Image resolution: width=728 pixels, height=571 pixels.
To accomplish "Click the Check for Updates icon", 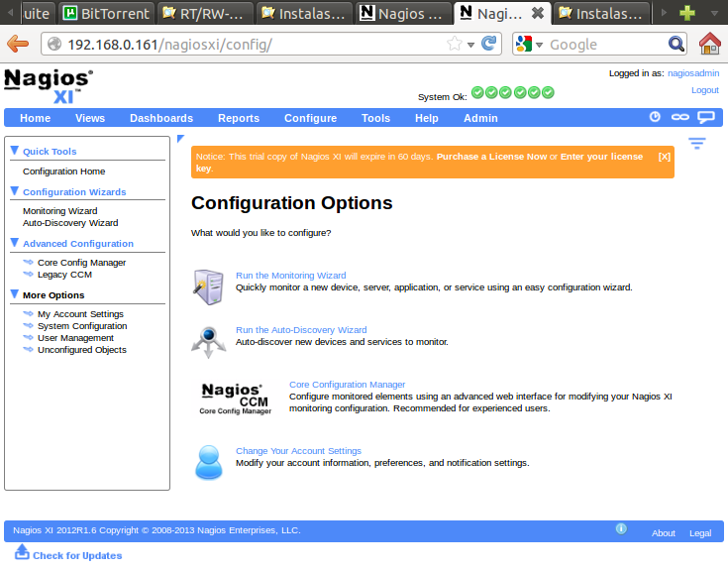I will click(x=22, y=552).
